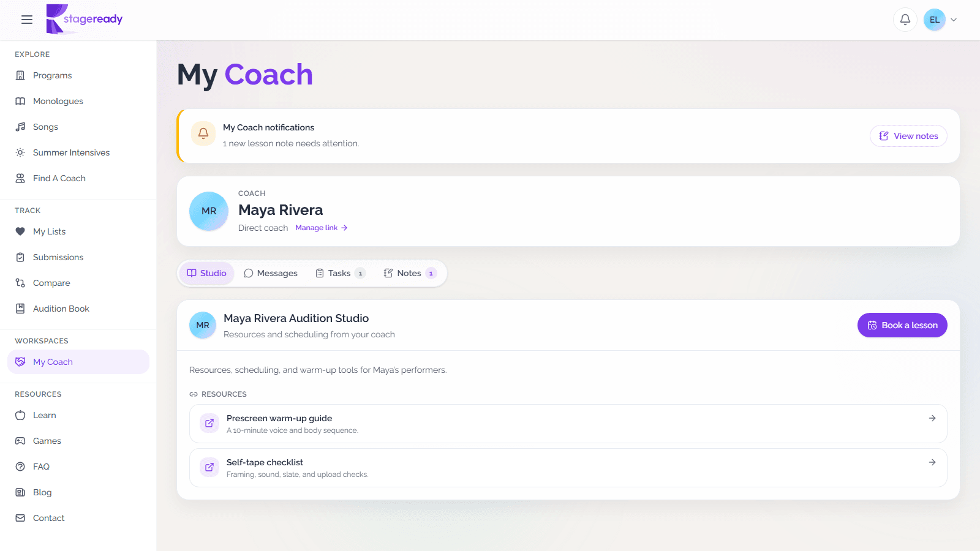The width and height of the screenshot is (980, 551).
Task: Click the Audition Book icon
Action: (20, 309)
